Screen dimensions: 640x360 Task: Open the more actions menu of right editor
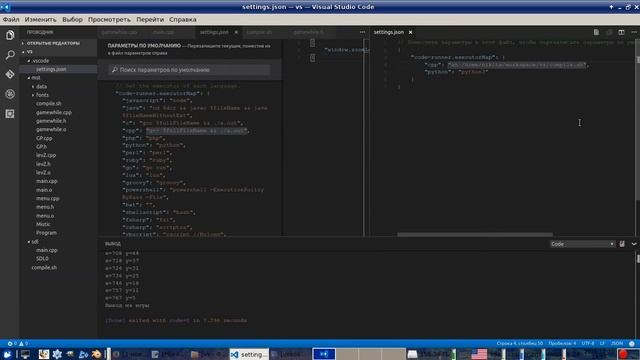click(634, 32)
